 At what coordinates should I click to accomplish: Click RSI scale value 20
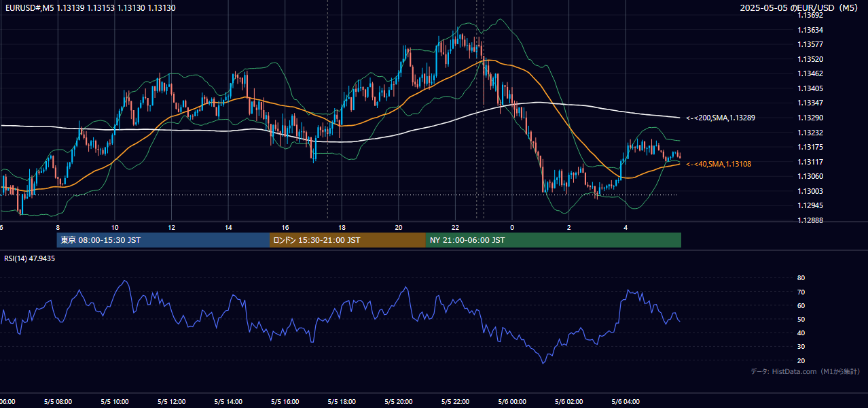pyautogui.click(x=801, y=360)
